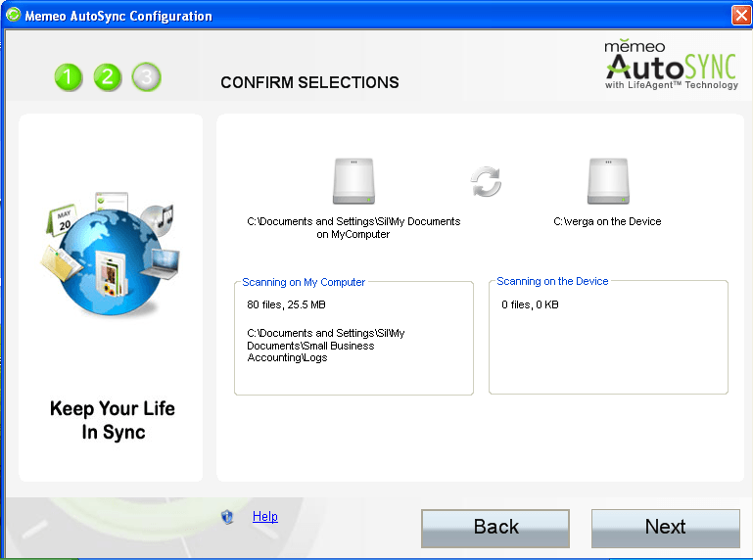Click the grey step 3 circle indicator
The height and width of the screenshot is (560, 753).
click(147, 77)
